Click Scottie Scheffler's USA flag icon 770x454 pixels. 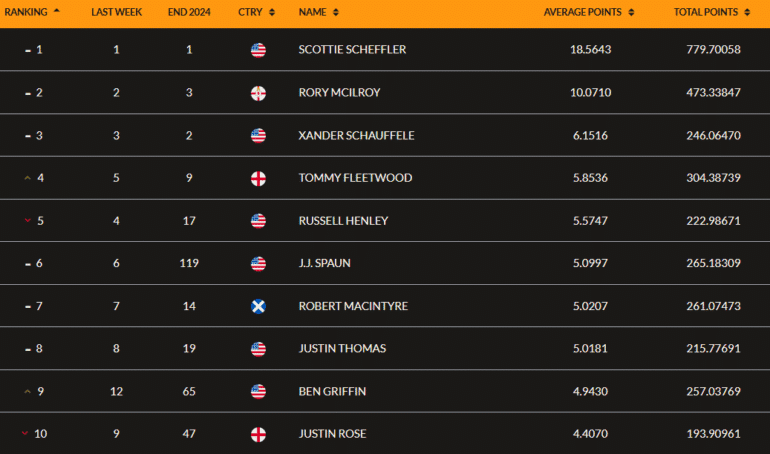tap(258, 50)
